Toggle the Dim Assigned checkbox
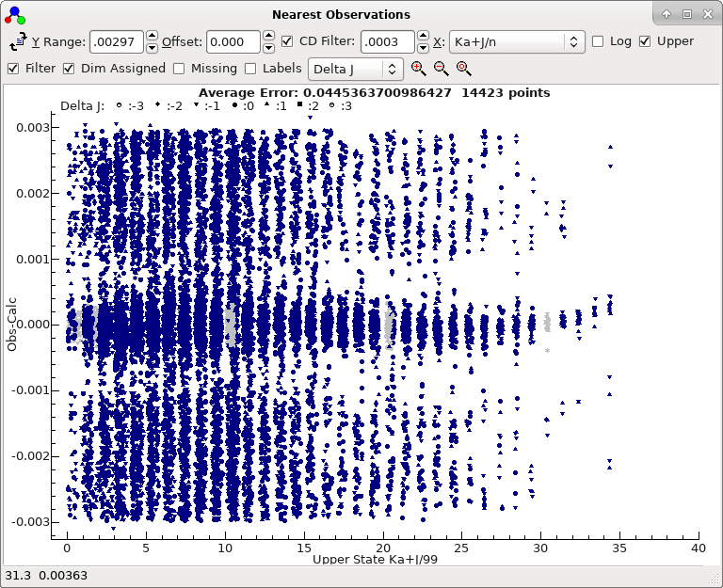723x588 pixels. point(69,69)
